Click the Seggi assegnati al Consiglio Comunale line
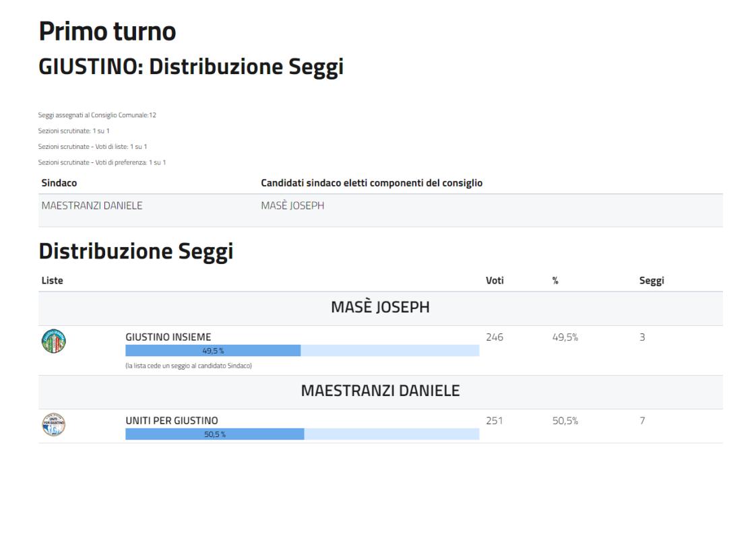The width and height of the screenshot is (756, 534). pos(98,115)
